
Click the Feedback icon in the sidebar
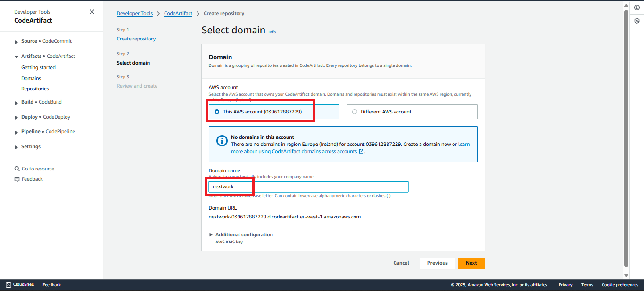[x=17, y=179]
